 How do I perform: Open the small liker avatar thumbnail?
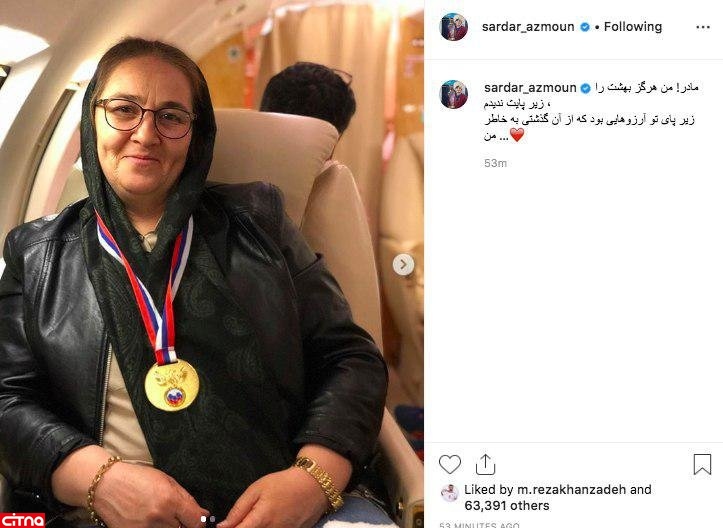tap(449, 493)
